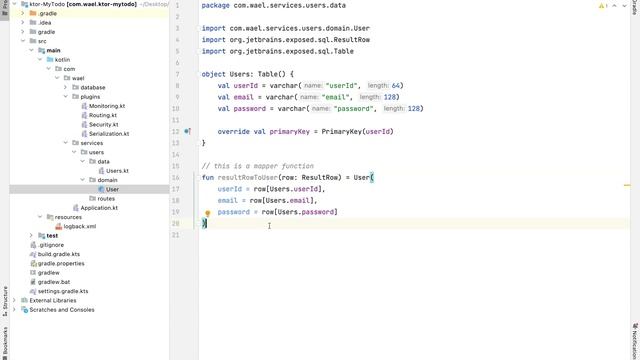
Task: Collapse the main source folder
Action: click(x=31, y=50)
